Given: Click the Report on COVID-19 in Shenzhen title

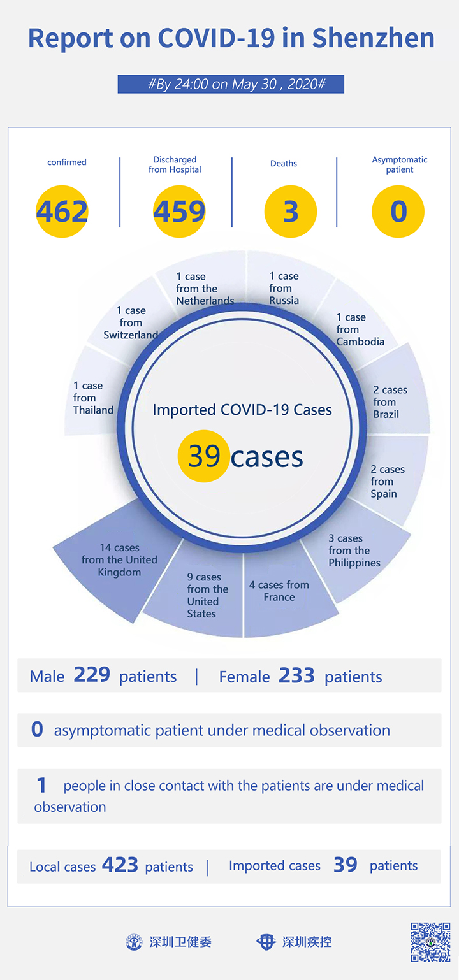Looking at the screenshot, I should pyautogui.click(x=231, y=38).
